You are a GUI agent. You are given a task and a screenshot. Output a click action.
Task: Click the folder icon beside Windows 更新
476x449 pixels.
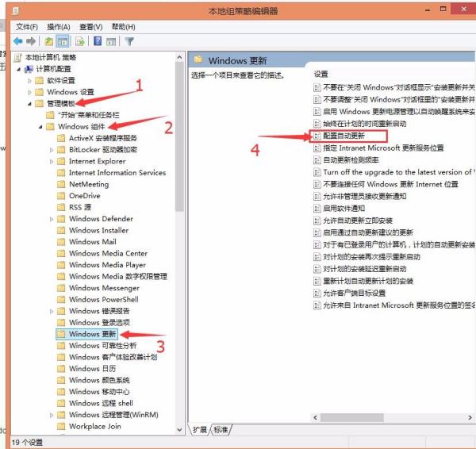61,334
